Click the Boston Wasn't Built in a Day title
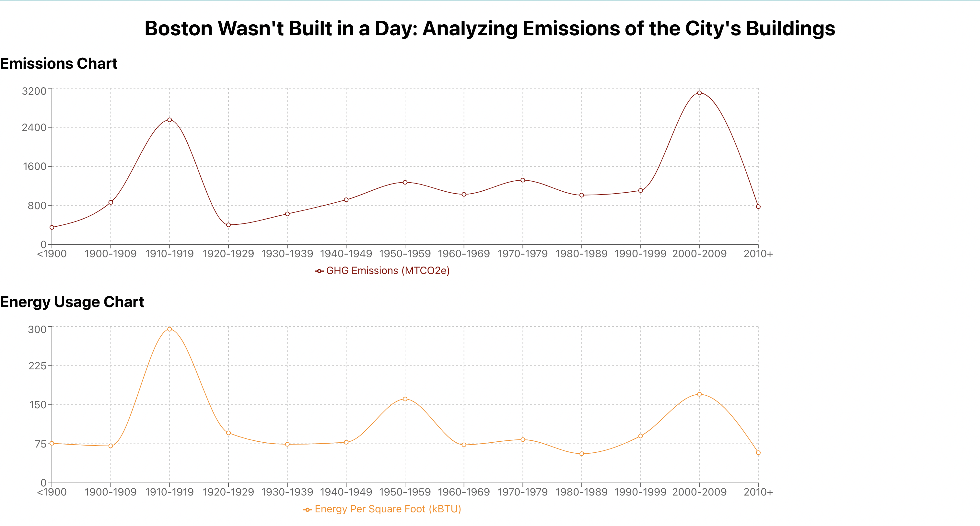980x526 pixels. pyautogui.click(x=490, y=29)
